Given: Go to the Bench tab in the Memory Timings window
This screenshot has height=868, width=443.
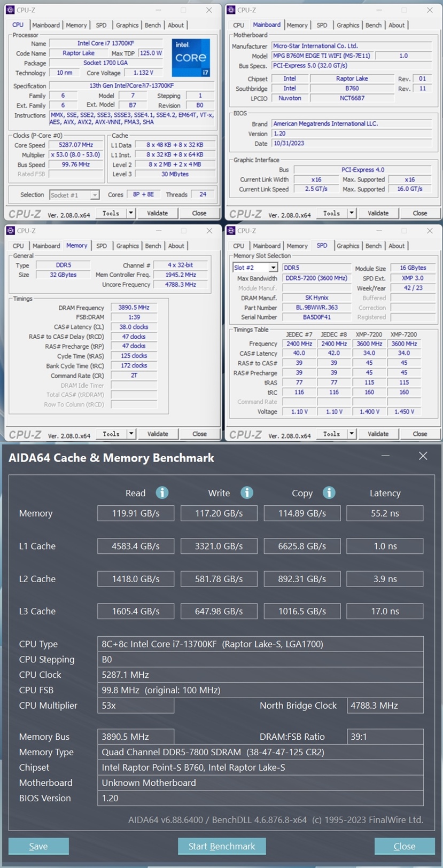Looking at the screenshot, I should click(x=153, y=246).
